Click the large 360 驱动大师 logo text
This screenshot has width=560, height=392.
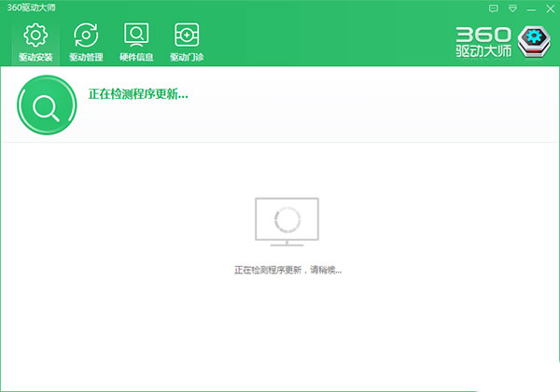pos(483,42)
